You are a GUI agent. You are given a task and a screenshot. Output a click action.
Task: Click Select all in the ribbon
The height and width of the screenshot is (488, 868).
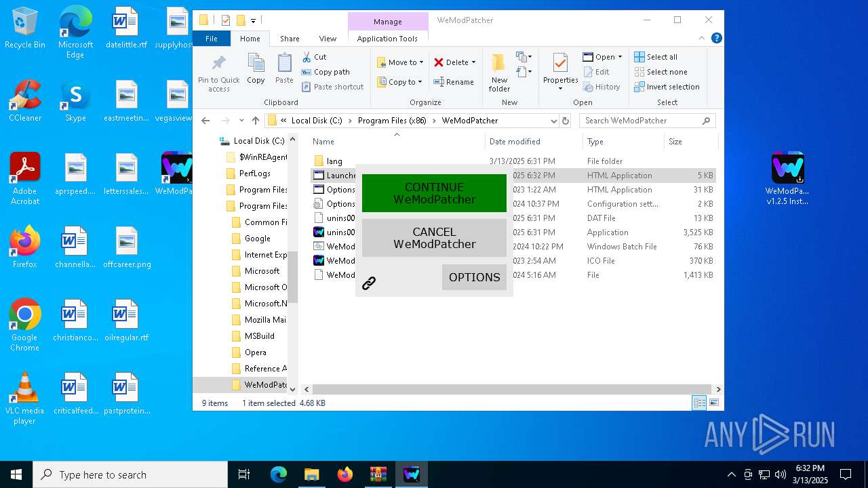tap(656, 57)
